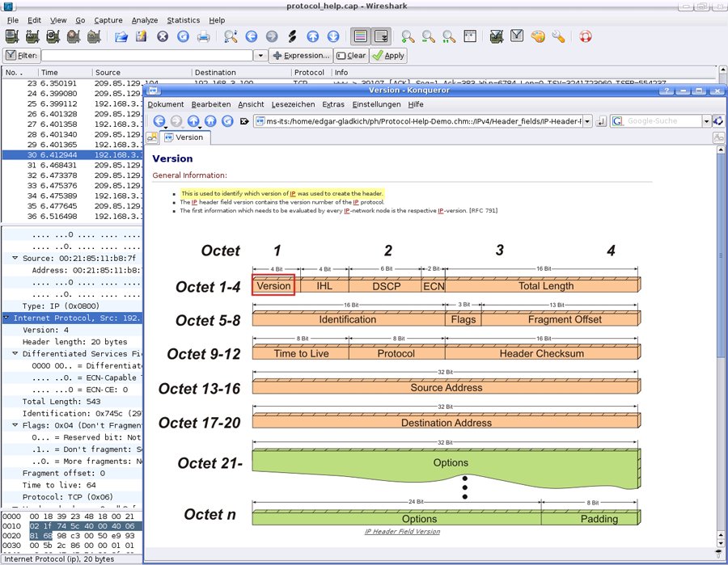Click the Konqueror address bar

pyautogui.click(x=419, y=121)
